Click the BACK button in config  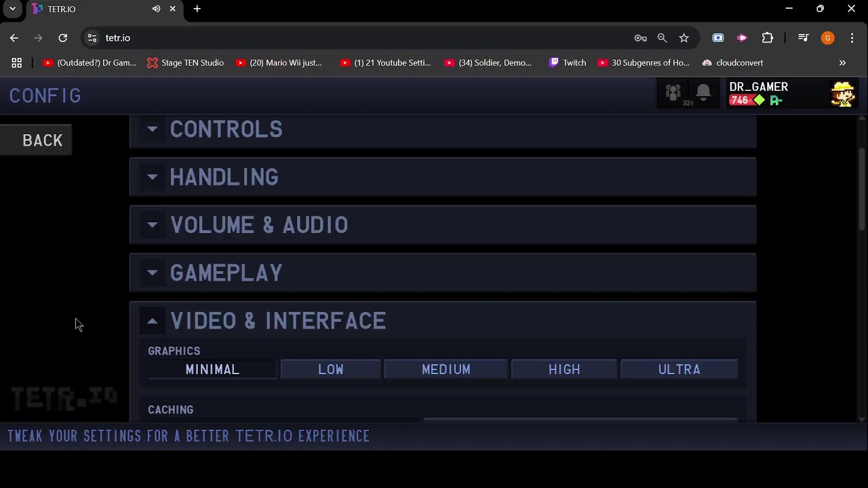(x=36, y=140)
